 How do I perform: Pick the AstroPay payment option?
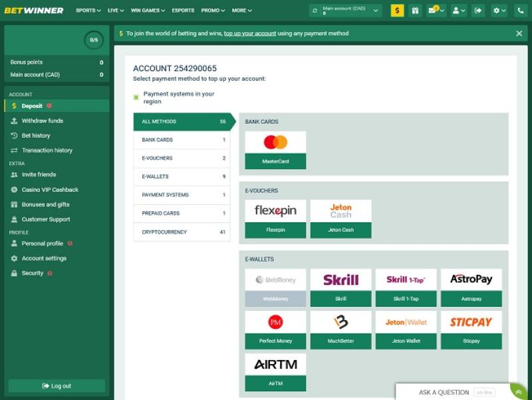pyautogui.click(x=471, y=288)
